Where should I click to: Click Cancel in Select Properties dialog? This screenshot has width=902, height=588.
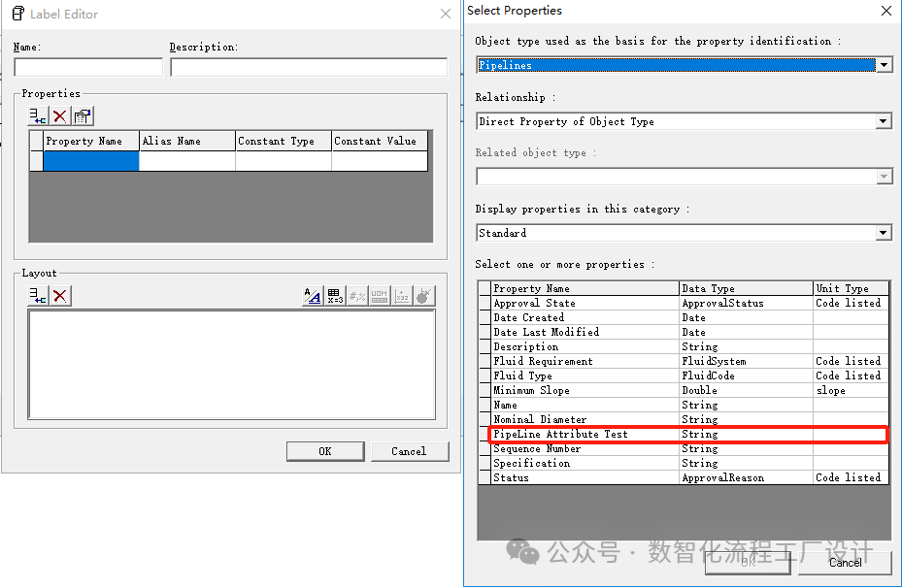coord(845,563)
